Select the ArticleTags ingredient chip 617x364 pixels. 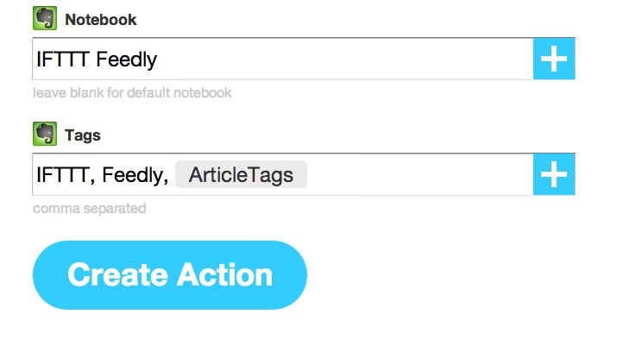click(x=241, y=174)
